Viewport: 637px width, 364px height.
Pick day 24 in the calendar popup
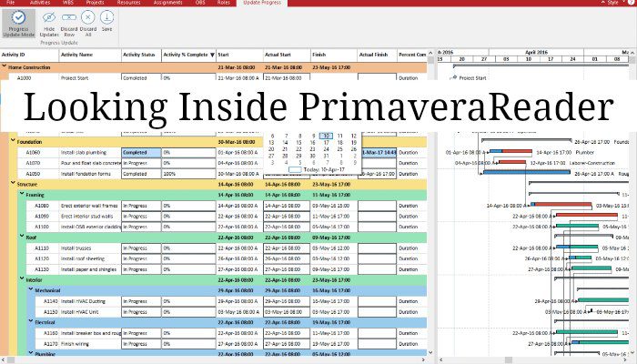(x=326, y=149)
